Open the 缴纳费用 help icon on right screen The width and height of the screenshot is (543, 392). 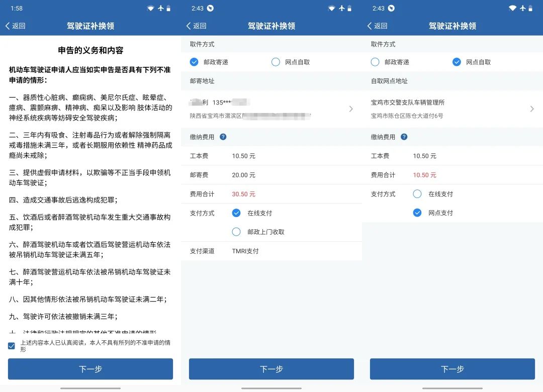click(403, 136)
